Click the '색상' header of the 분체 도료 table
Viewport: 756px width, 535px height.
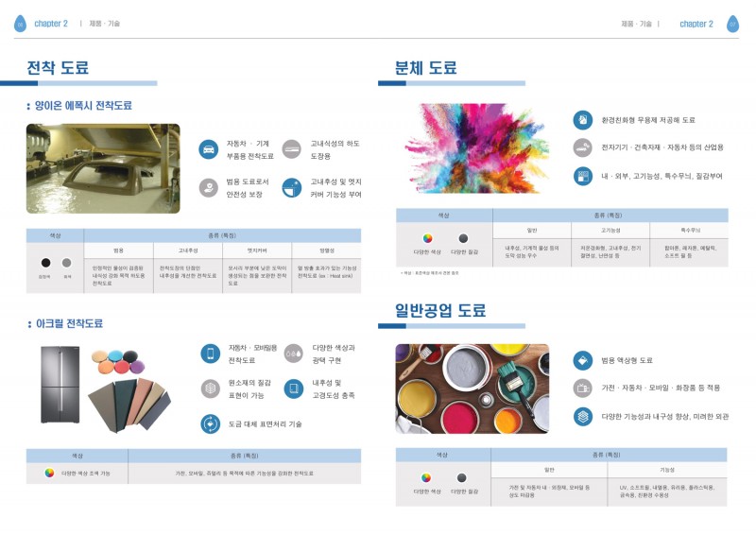[444, 216]
